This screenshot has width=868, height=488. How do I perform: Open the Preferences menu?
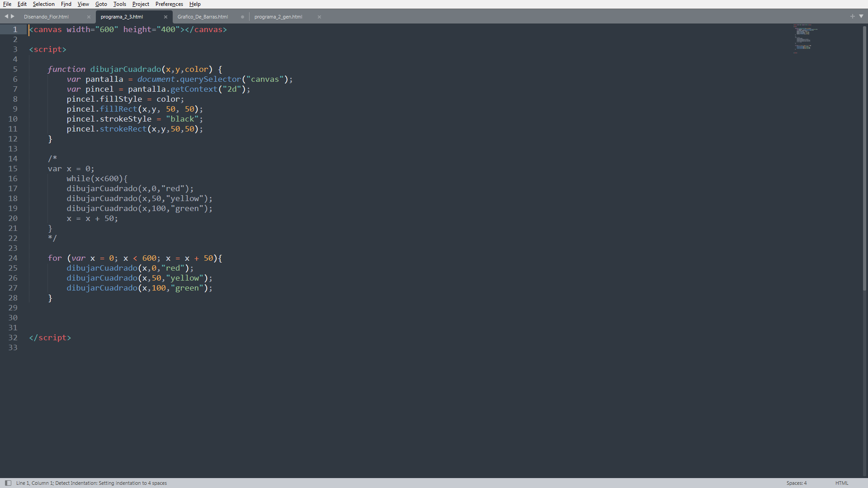click(169, 4)
